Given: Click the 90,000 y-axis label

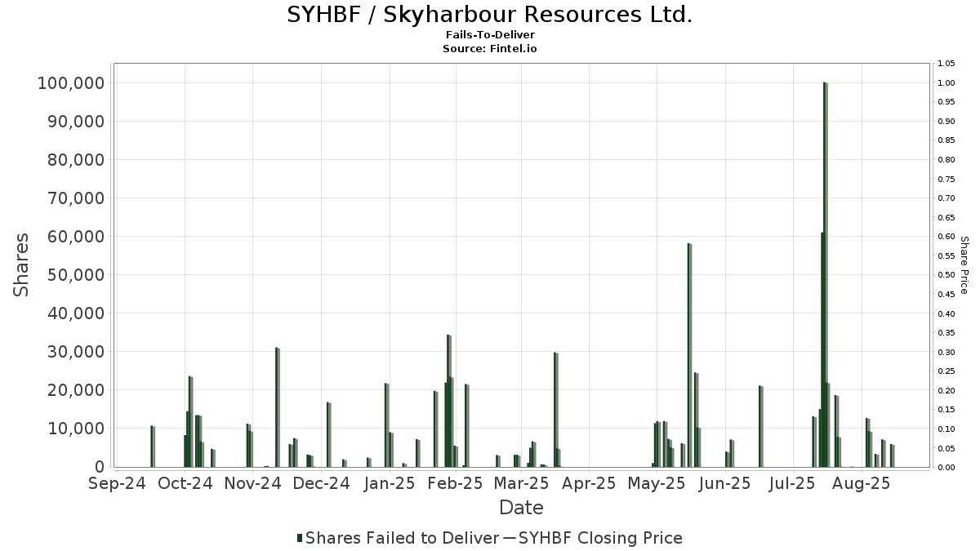Looking at the screenshot, I should pos(75,122).
